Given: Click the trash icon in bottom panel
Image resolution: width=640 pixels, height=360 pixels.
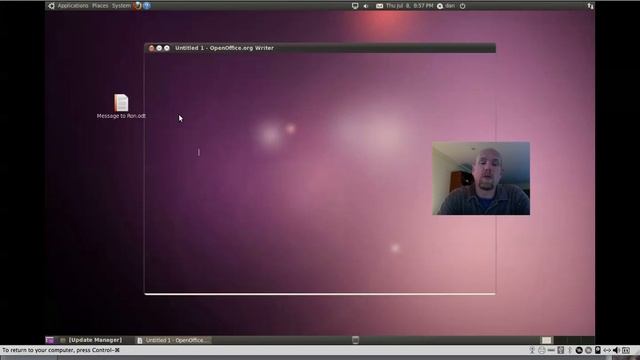Looking at the screenshot, I should (356, 340).
